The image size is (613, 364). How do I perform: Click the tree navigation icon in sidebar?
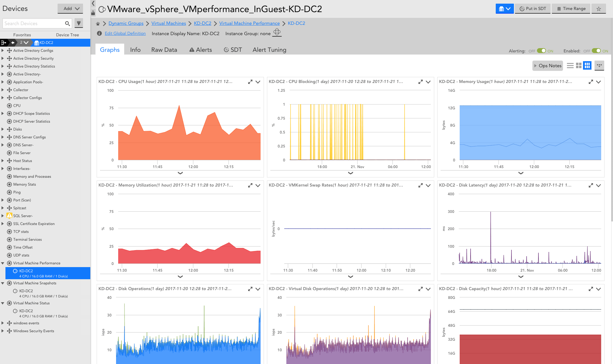click(x=4, y=43)
